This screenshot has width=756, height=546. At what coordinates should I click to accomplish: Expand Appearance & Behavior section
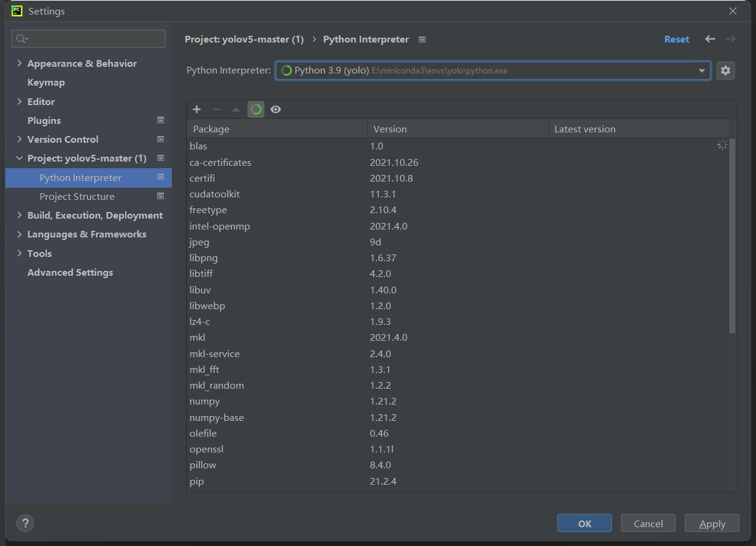[x=19, y=63]
